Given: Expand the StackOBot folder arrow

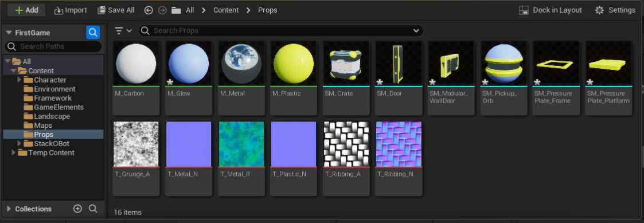Looking at the screenshot, I should 19,143.
